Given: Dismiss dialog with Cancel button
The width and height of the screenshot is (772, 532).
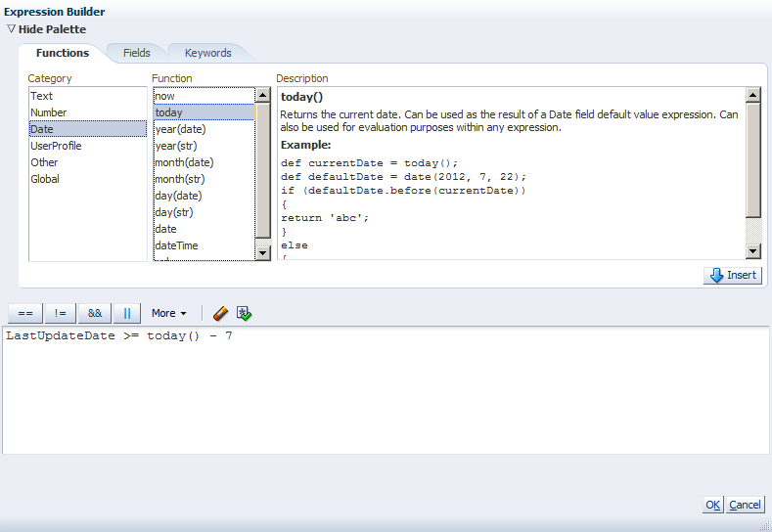Looking at the screenshot, I should coord(745,505).
